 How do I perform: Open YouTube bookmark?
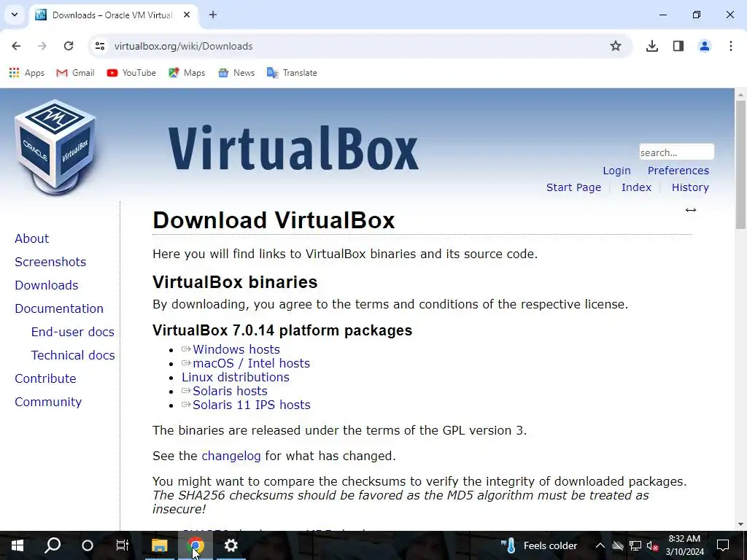pos(131,73)
